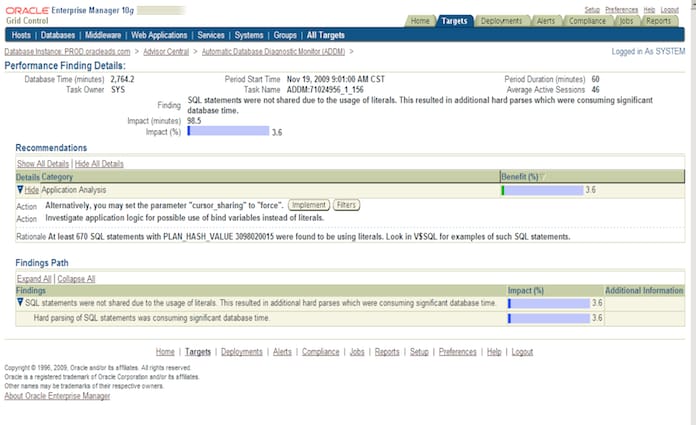Open the Jobs tab
This screenshot has width=696, height=425.
pos(626,21)
